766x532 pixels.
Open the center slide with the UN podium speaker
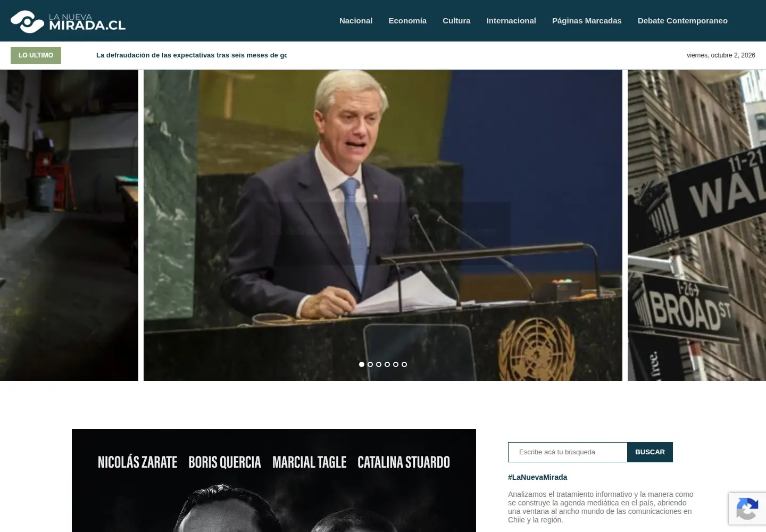(x=383, y=225)
